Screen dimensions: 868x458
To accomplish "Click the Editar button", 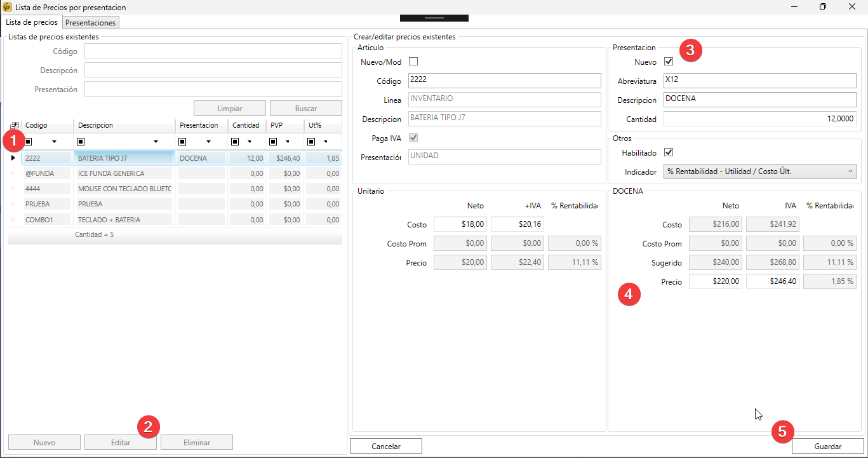I will tap(121, 442).
